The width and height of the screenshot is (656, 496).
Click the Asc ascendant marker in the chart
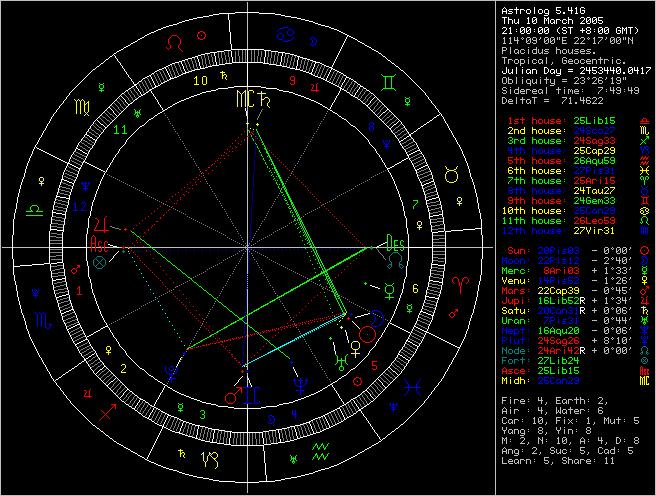(x=100, y=243)
